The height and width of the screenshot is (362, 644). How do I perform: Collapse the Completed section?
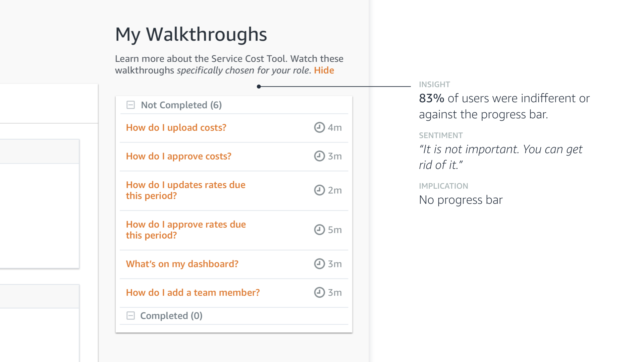click(x=130, y=316)
